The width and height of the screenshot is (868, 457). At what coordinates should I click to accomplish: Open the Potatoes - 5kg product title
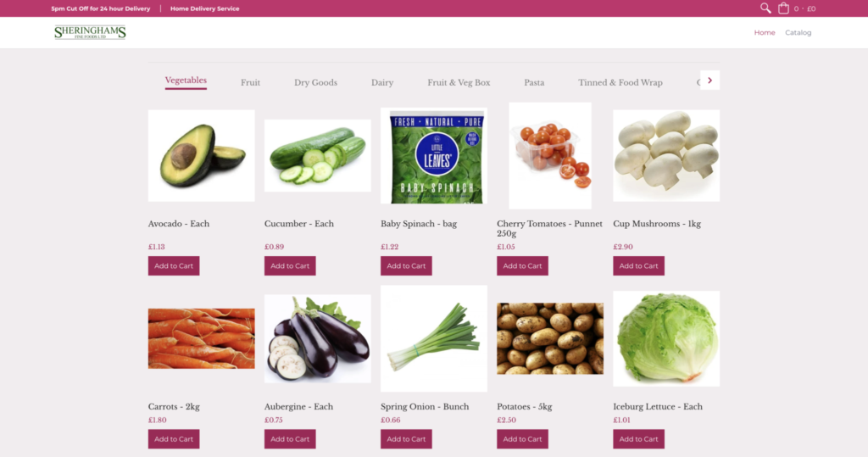[x=524, y=407]
